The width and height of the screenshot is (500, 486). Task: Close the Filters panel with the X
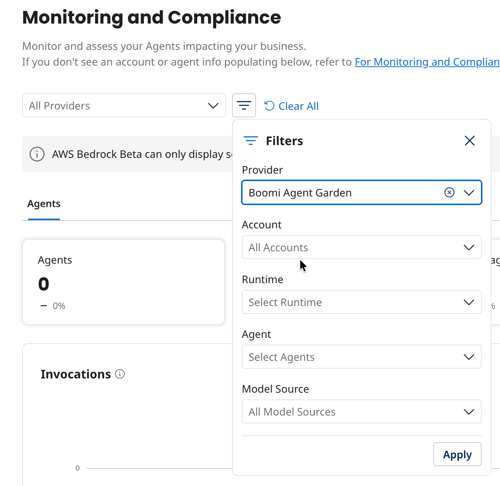click(x=469, y=141)
